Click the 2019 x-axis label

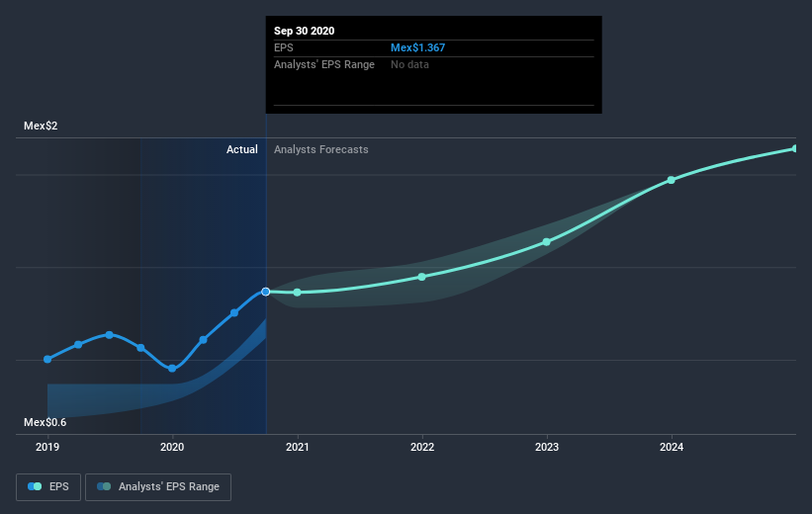[x=47, y=447]
